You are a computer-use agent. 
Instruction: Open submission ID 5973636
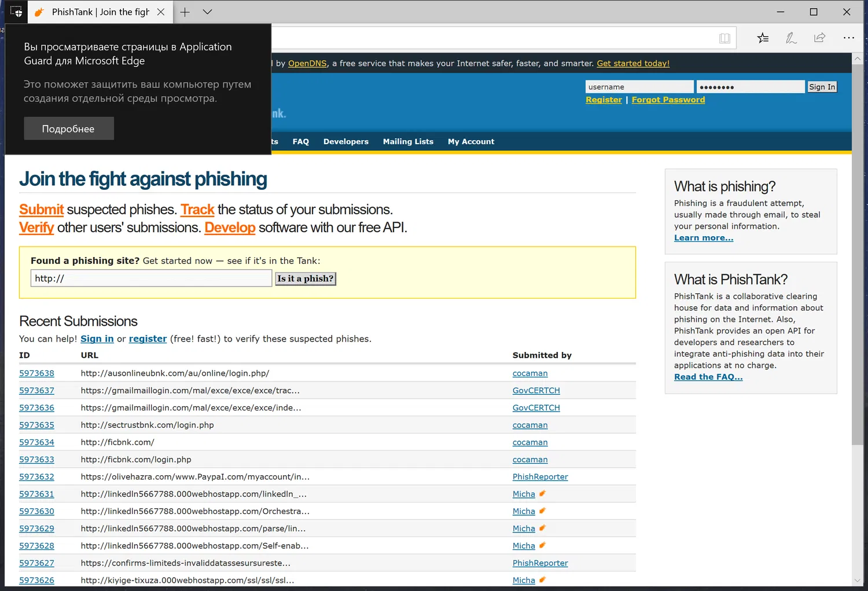36,408
